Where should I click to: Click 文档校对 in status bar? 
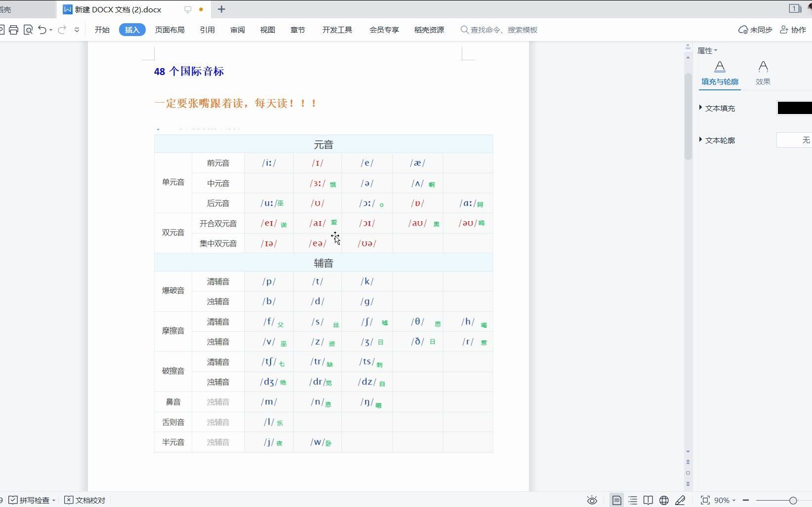coord(85,500)
